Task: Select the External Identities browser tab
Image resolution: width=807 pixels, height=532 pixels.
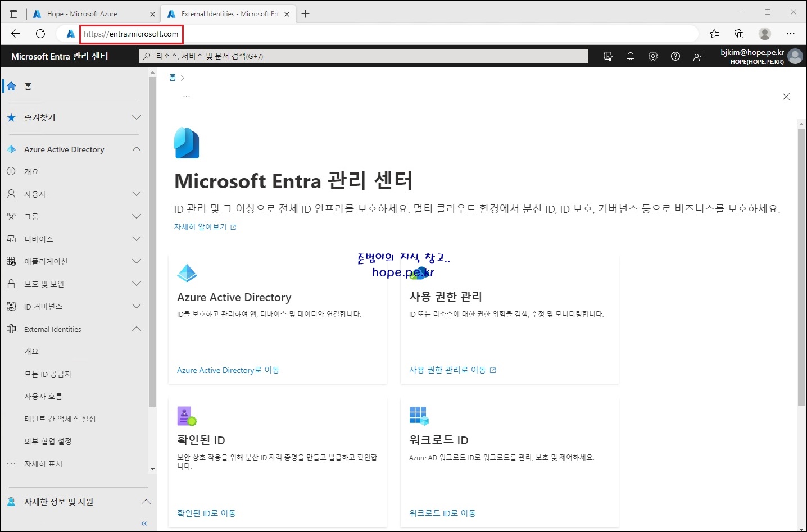Action: click(229, 14)
